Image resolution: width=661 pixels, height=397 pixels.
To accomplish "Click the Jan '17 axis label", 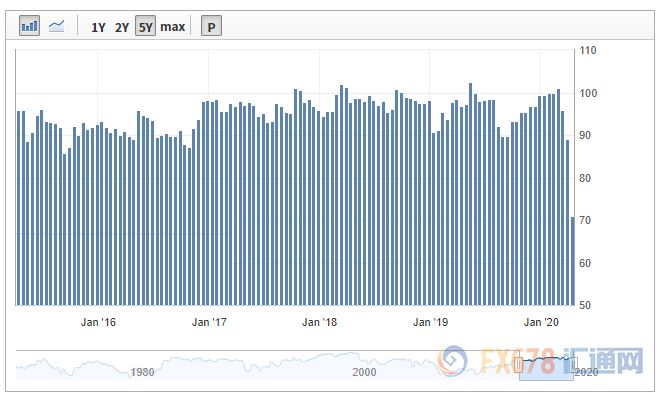I will click(x=209, y=322).
